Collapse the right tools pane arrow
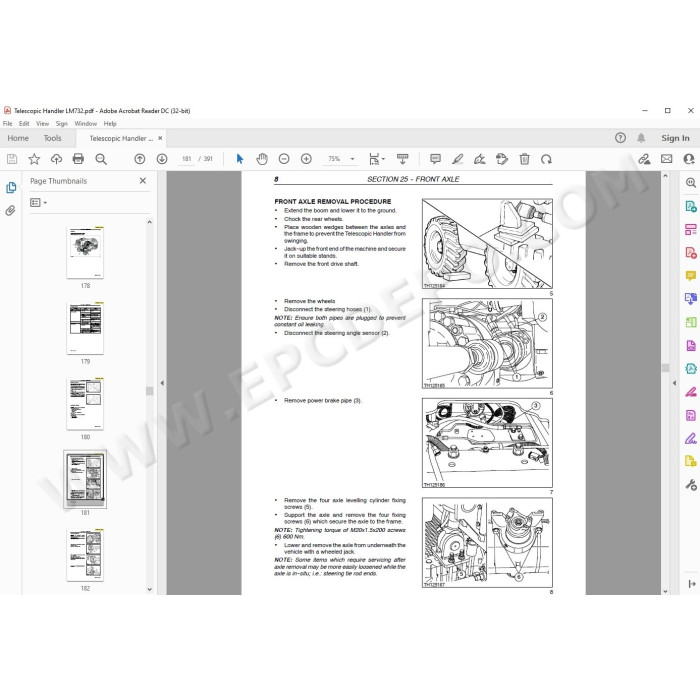This screenshot has height=700, width=700. coord(674,383)
